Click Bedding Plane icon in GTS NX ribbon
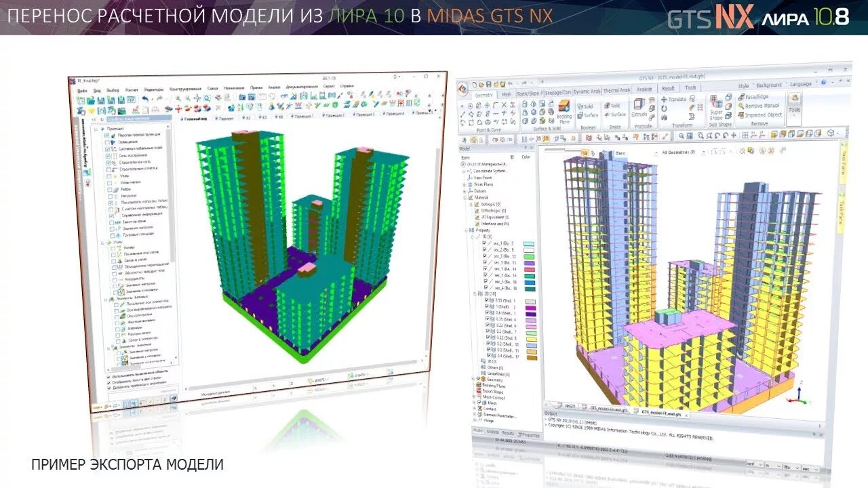The image size is (868, 488). coord(565,110)
